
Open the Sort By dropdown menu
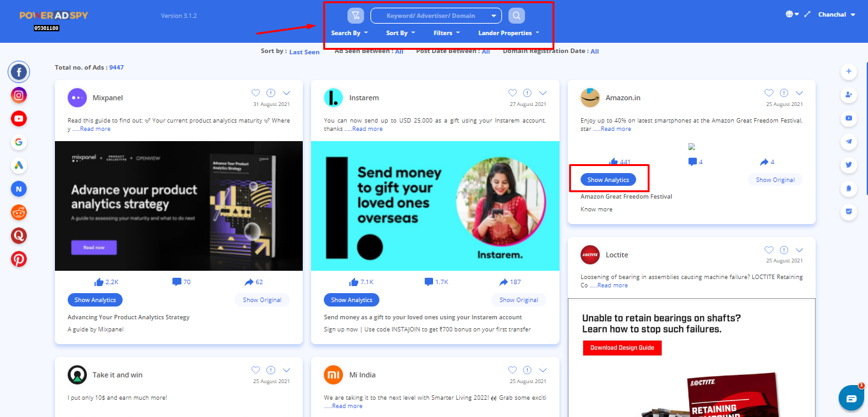coord(400,33)
